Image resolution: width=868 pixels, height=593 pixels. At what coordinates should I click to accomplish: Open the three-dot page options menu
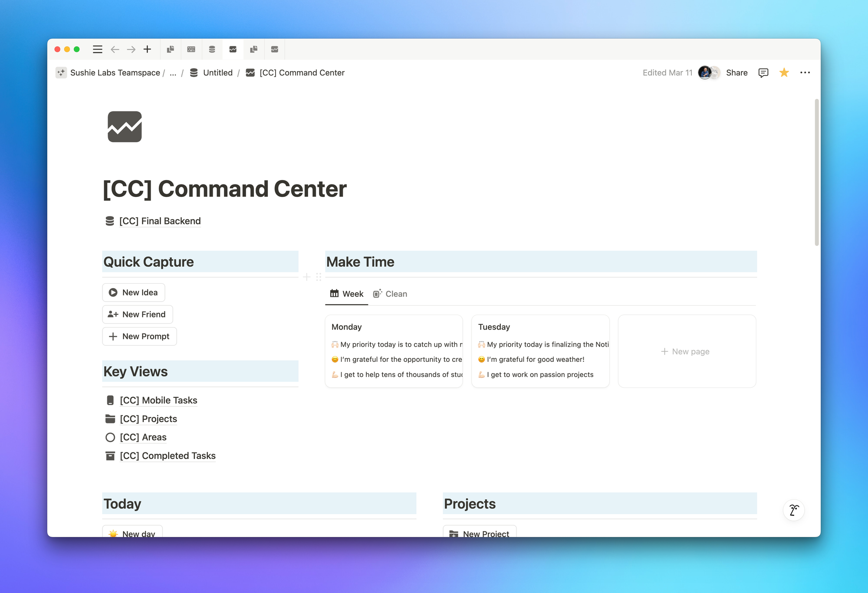click(x=805, y=73)
